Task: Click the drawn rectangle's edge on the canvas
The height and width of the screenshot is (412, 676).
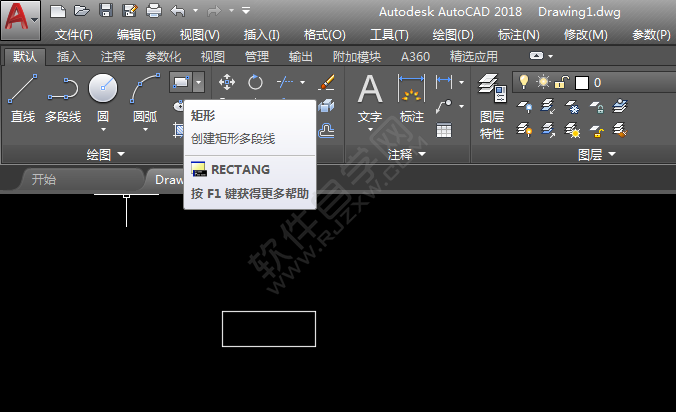Action: [269, 311]
